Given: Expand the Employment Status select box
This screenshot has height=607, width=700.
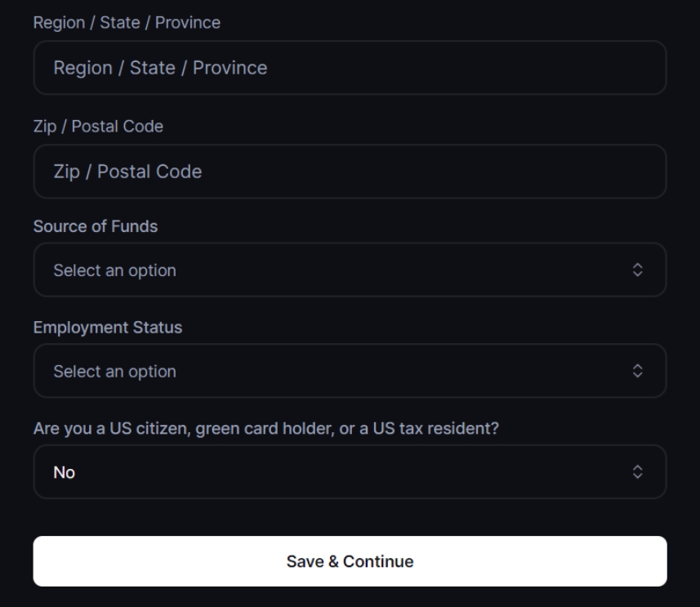Looking at the screenshot, I should (x=350, y=371).
